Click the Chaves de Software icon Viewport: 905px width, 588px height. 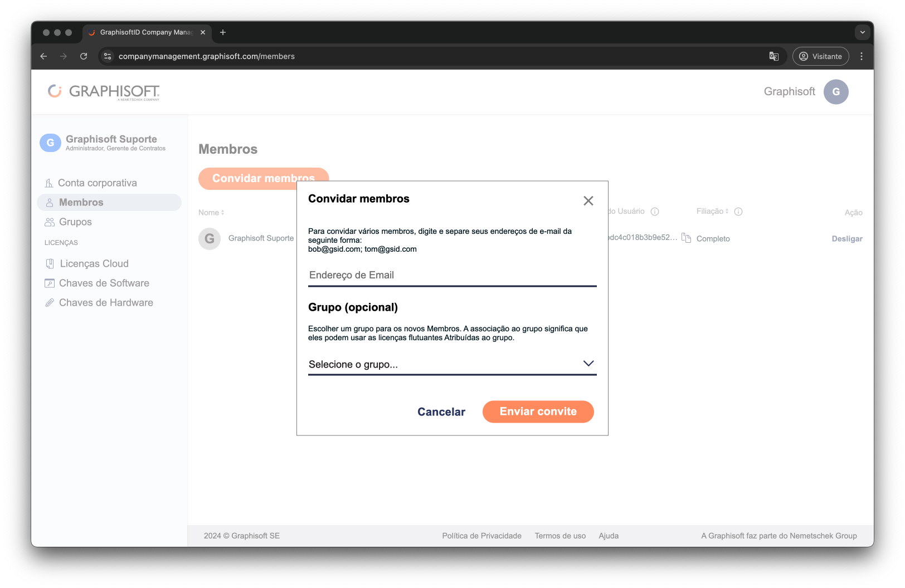click(x=50, y=283)
